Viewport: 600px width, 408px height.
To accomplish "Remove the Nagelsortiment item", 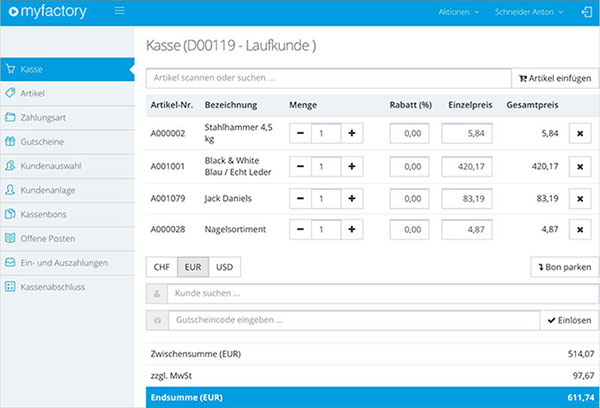I will [x=580, y=230].
